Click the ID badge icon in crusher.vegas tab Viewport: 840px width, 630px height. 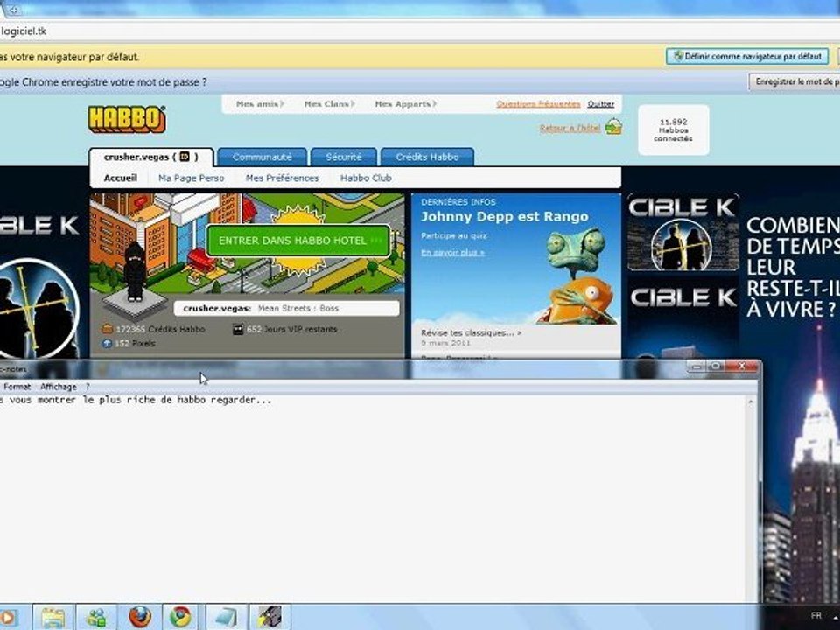pos(185,157)
